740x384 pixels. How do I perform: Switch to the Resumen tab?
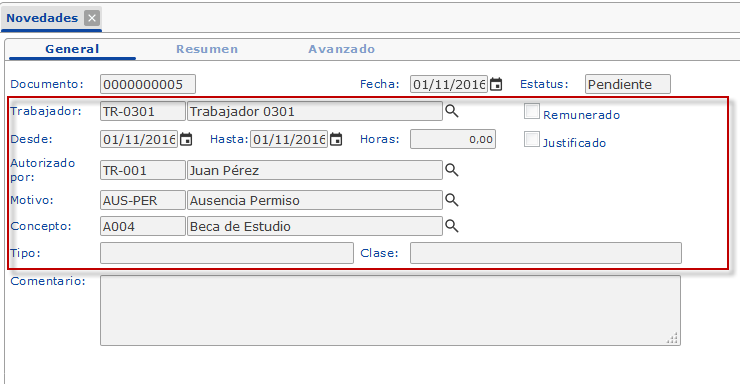[x=207, y=49]
